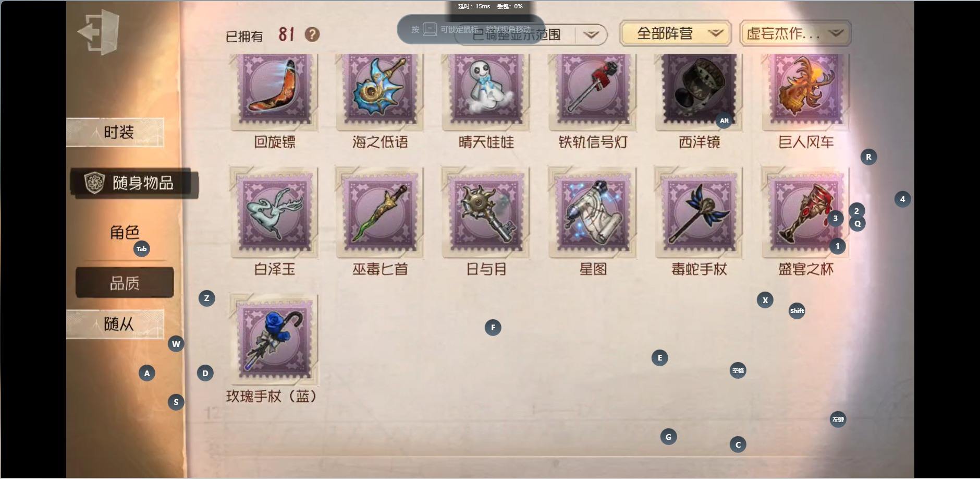980x479 pixels.
Task: Filter by 角色 option
Action: pos(125,232)
